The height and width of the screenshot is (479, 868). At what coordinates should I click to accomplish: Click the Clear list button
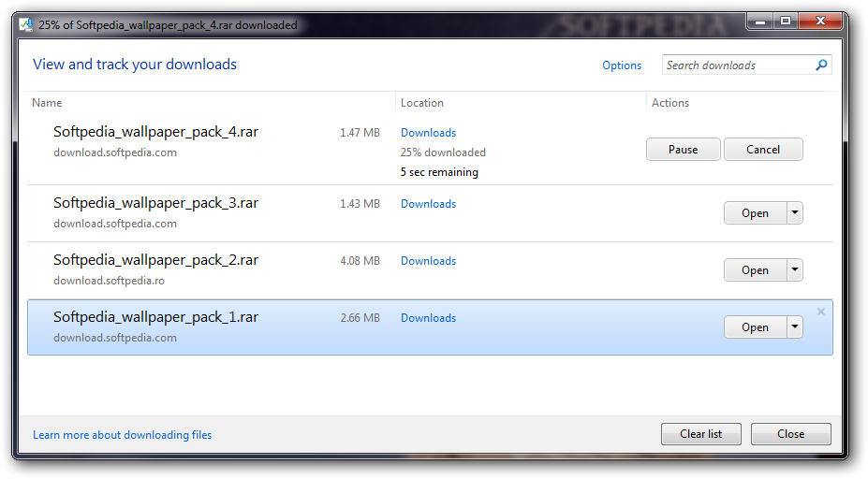click(700, 434)
